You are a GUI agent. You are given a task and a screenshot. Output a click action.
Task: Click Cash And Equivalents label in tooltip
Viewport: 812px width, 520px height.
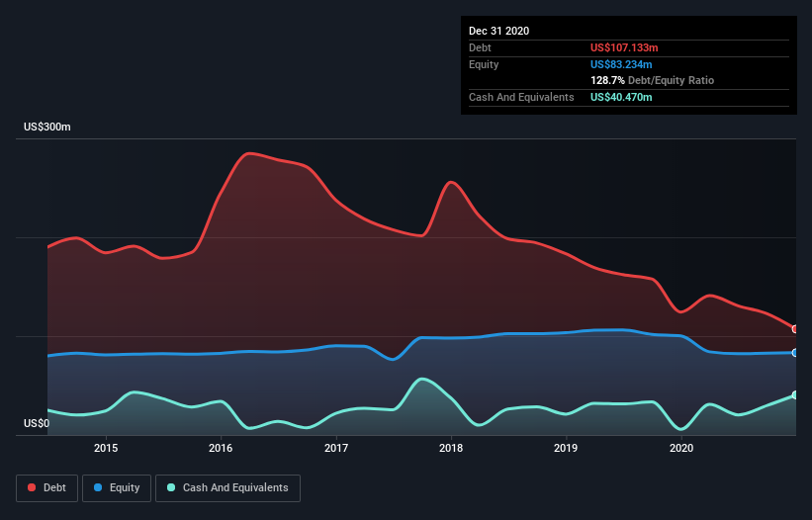521,97
